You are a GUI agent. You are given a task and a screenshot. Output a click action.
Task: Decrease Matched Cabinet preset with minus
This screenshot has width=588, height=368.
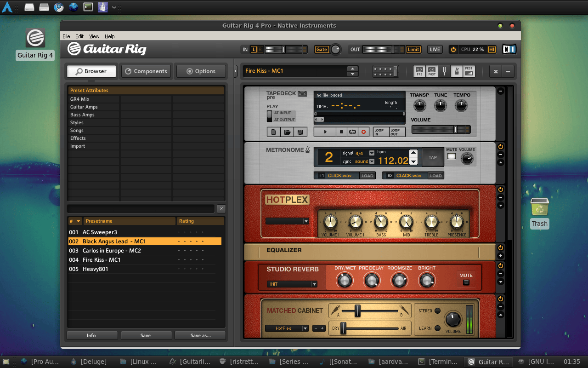click(x=316, y=328)
